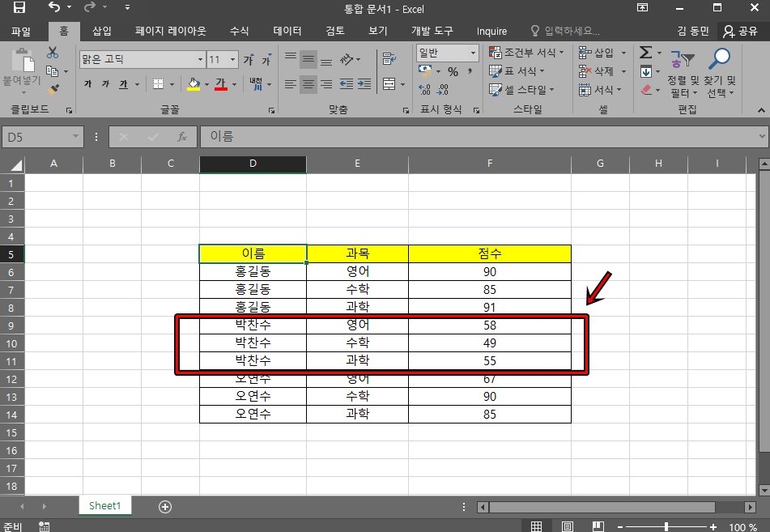Expand the Delete (삭제) dropdown
This screenshot has width=770, height=532.
(623, 71)
